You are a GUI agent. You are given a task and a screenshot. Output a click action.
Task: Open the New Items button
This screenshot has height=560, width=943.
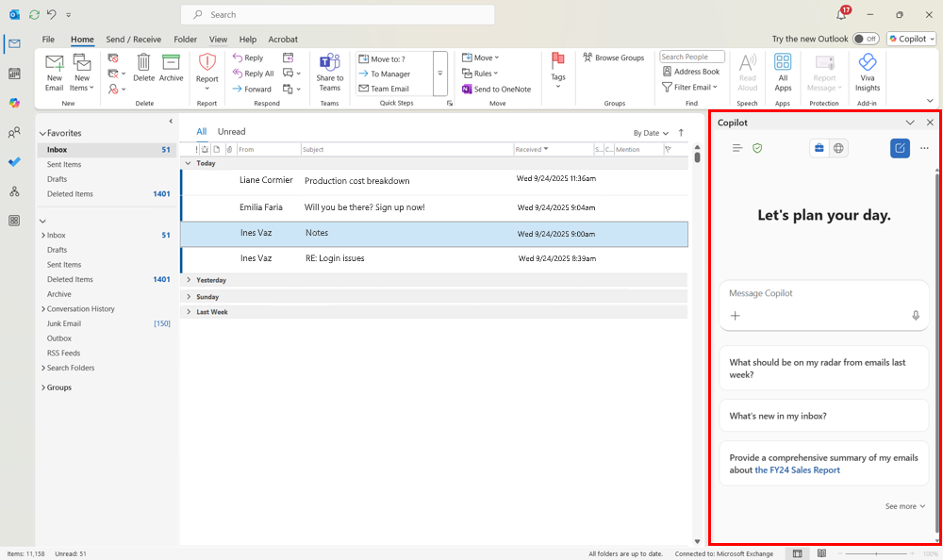coord(82,73)
